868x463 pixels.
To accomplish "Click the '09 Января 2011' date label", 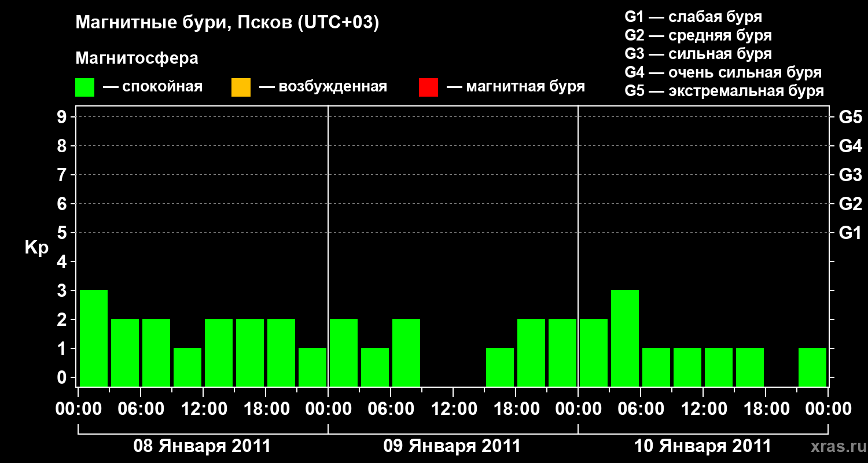I will click(x=452, y=446).
